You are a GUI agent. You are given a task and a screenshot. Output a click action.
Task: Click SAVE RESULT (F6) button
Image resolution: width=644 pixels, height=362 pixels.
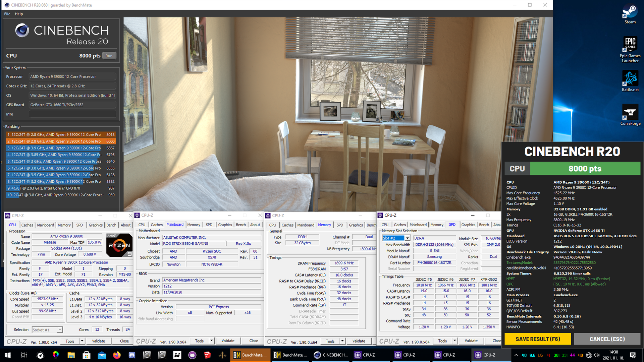pyautogui.click(x=538, y=339)
